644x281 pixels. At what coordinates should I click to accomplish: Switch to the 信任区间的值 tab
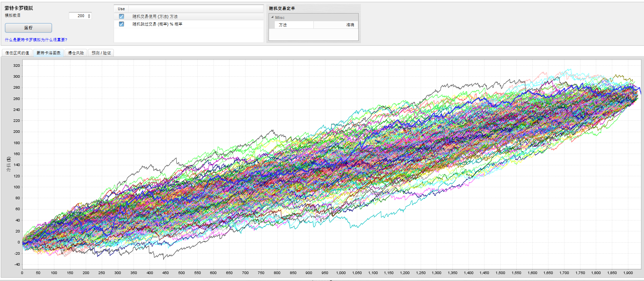[17, 53]
